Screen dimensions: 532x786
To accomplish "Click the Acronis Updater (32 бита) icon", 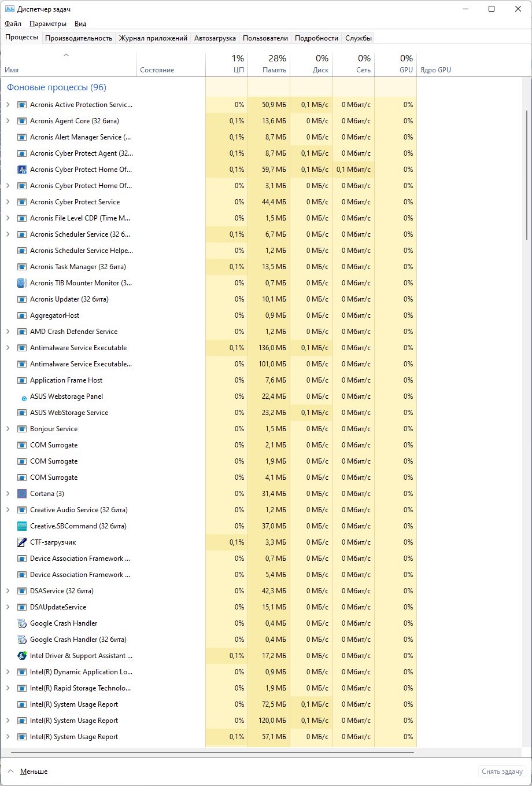I will pos(22,299).
